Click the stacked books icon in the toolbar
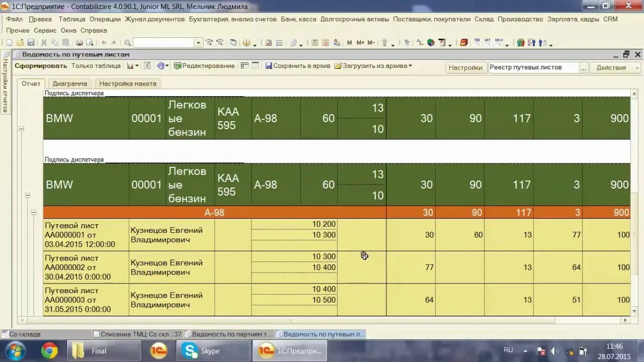644x362 pixels. click(x=431, y=43)
